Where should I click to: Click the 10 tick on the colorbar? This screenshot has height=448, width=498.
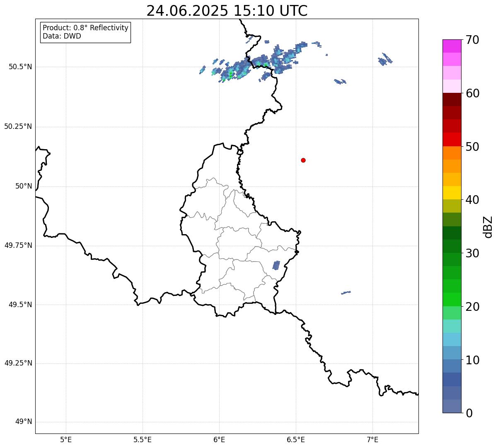click(x=472, y=360)
